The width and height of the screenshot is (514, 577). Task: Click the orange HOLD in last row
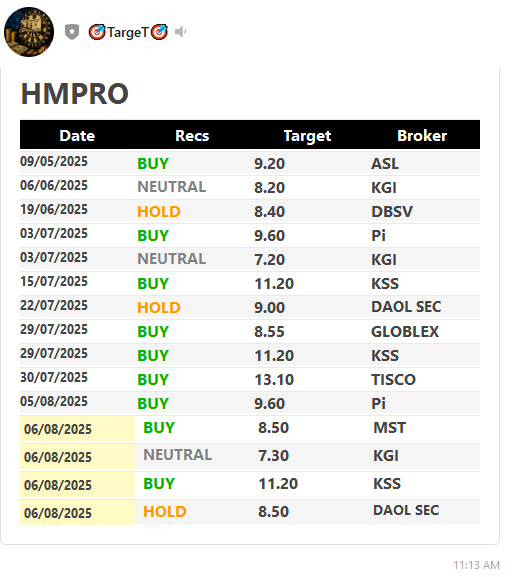pos(165,512)
